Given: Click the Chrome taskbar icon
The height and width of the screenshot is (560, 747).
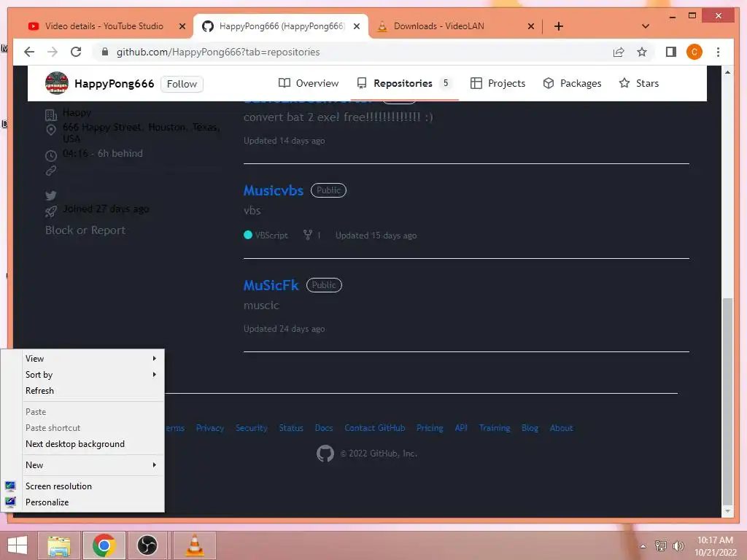Looking at the screenshot, I should coord(104,545).
